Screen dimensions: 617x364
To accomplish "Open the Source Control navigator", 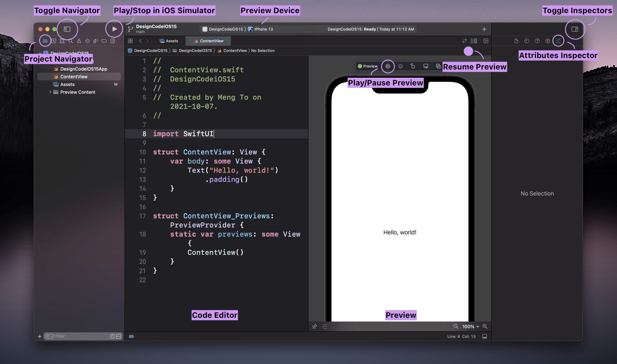I will (54, 41).
